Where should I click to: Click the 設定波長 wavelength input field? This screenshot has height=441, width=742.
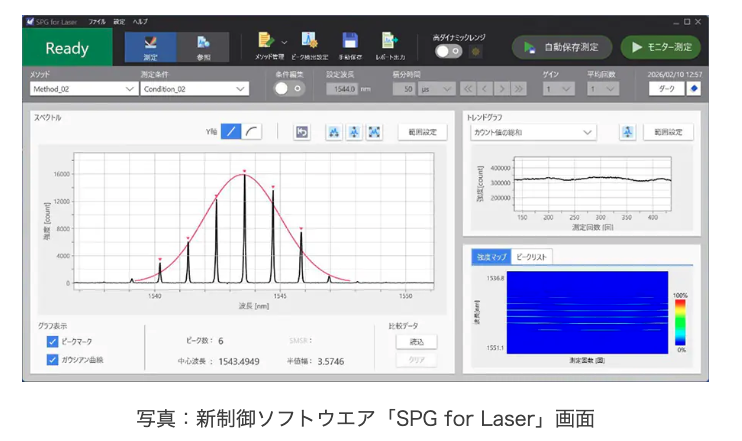(x=343, y=89)
